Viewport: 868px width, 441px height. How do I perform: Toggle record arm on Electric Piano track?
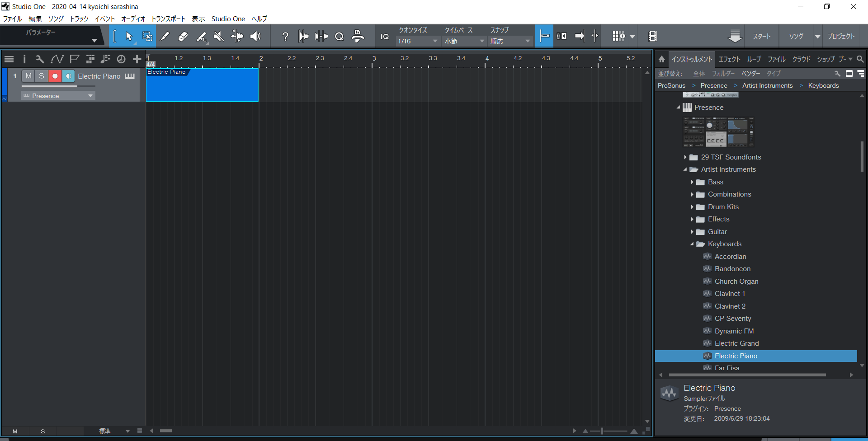55,76
